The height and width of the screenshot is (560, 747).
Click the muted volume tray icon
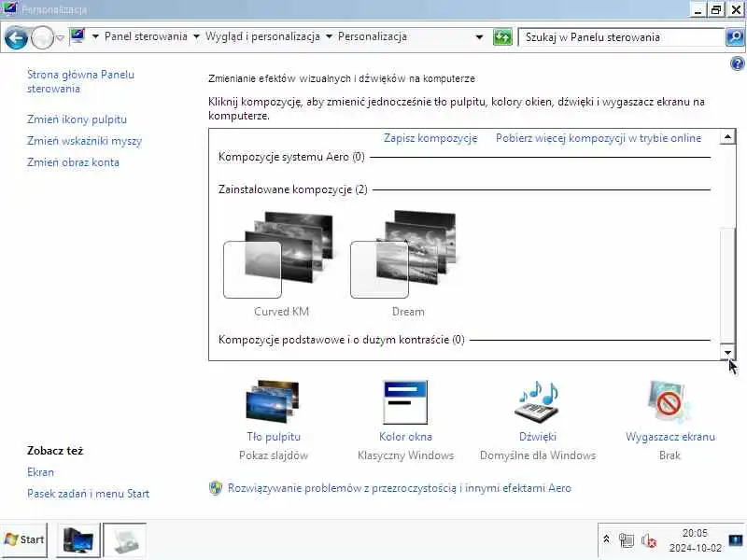coord(648,540)
